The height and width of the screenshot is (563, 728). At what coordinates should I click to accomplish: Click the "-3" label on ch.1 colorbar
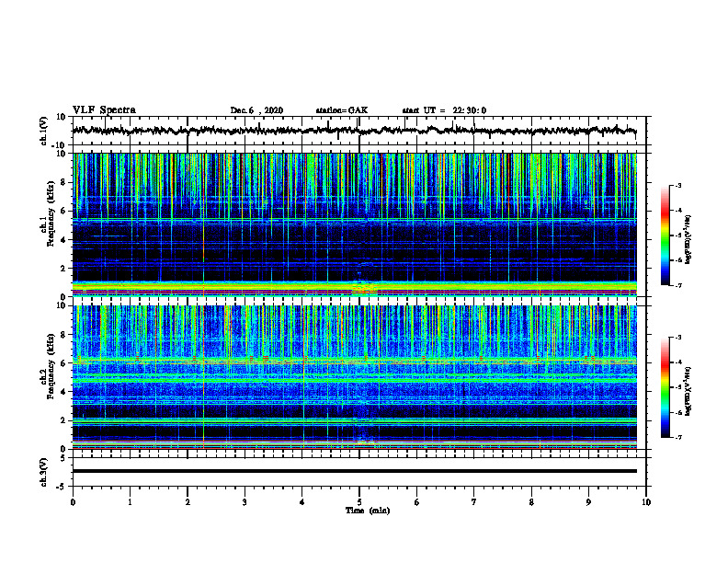click(677, 186)
